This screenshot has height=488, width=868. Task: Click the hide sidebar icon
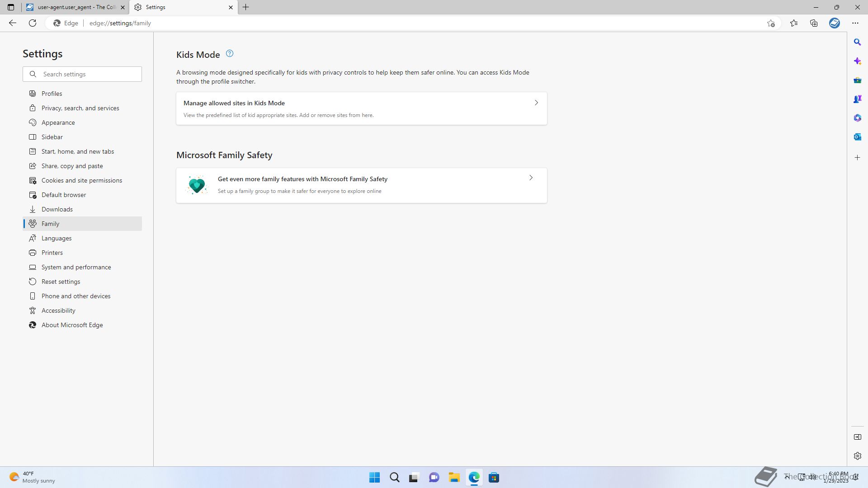[858, 437]
